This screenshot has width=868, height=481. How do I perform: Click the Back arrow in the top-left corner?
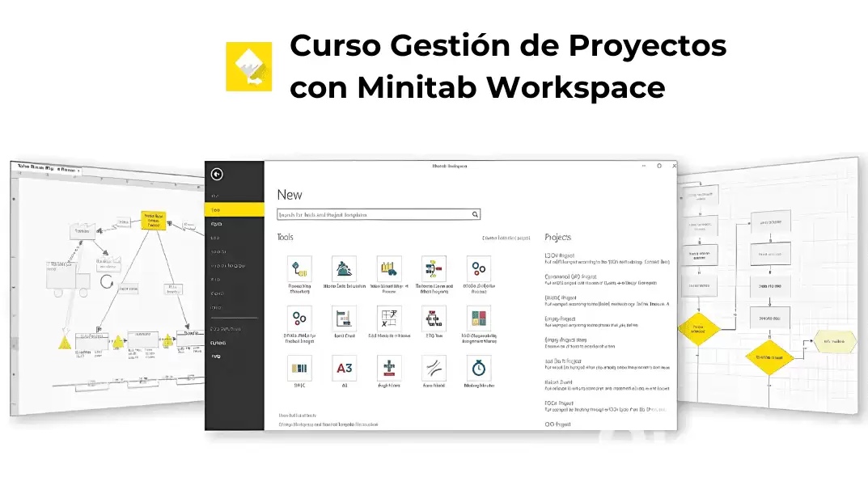pos(218,175)
